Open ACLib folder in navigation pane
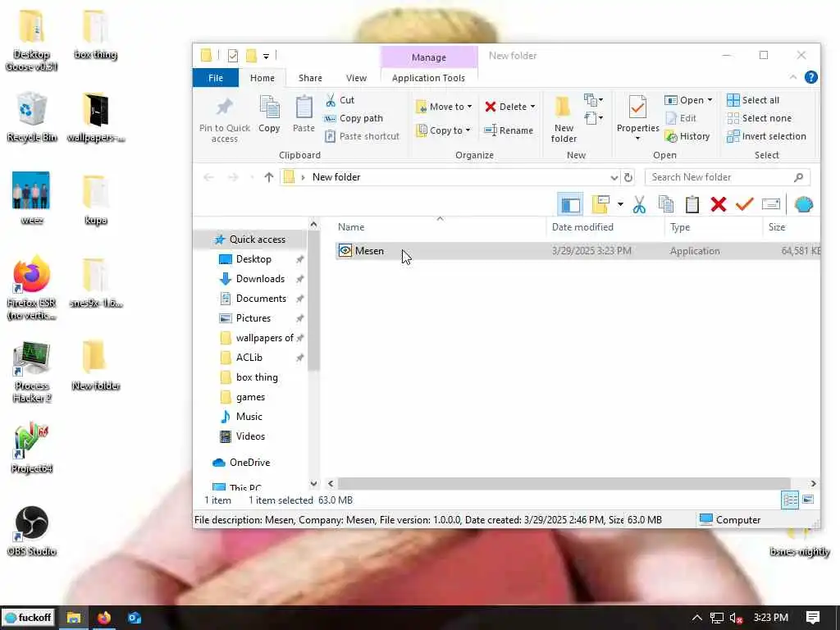840x630 pixels. coord(249,358)
